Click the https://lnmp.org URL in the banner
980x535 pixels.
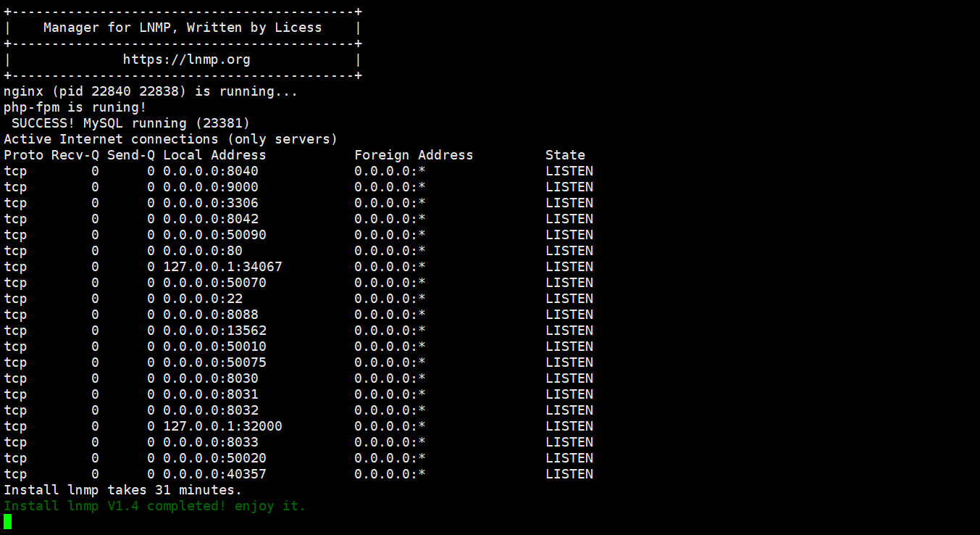pyautogui.click(x=186, y=59)
